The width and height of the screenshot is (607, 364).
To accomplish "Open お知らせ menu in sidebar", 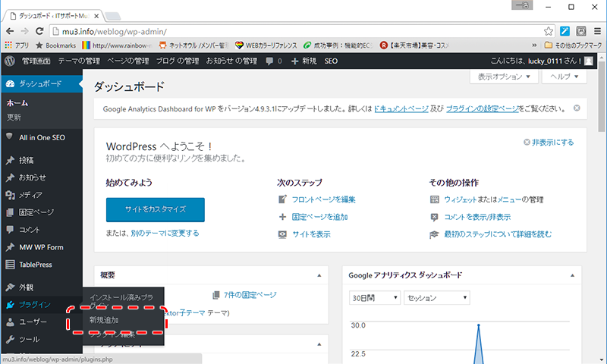I will pyautogui.click(x=42, y=177).
